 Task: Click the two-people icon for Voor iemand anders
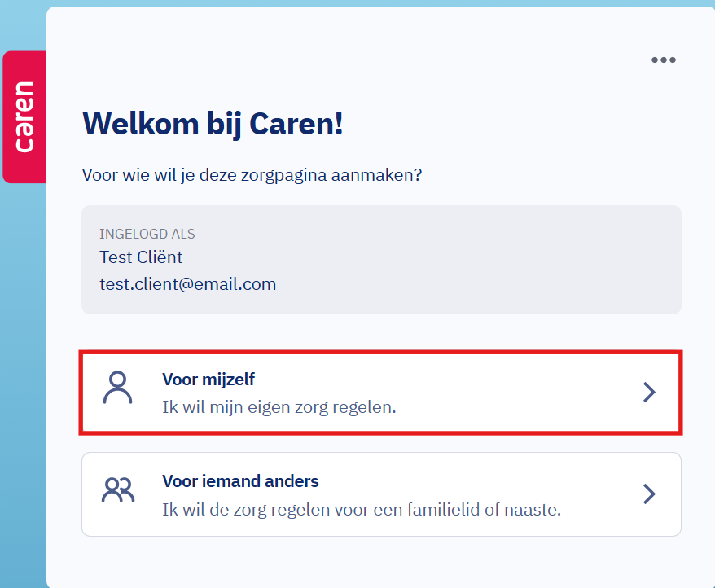(x=117, y=490)
